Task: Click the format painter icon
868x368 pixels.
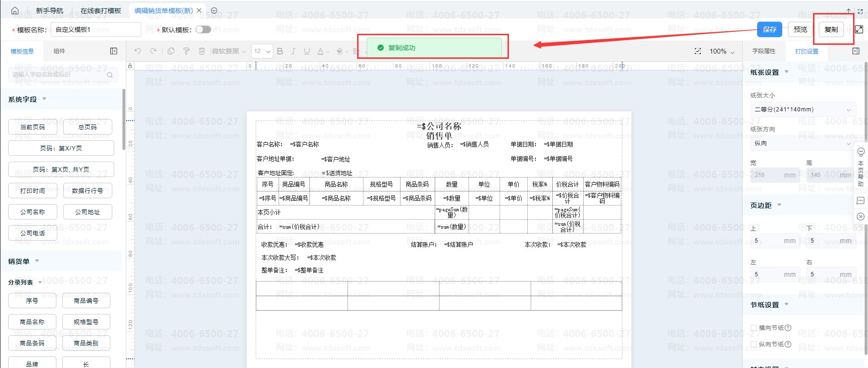Action: click(187, 51)
